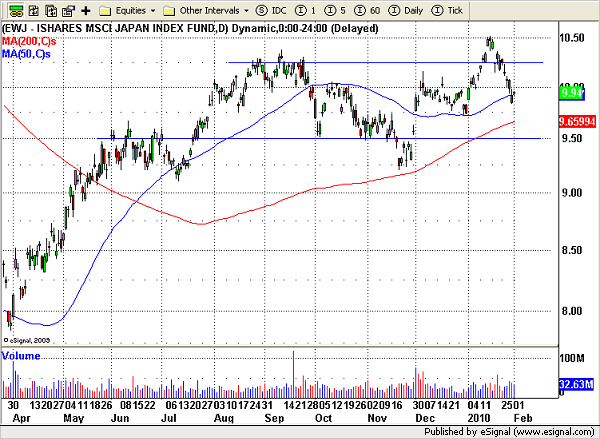Viewport: 600px width, 439px height.
Task: Click the Published by eSignal footer text
Action: (509, 432)
